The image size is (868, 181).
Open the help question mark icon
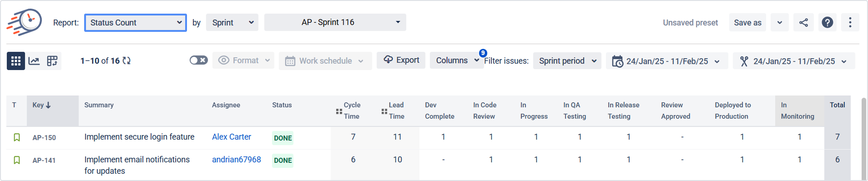828,22
